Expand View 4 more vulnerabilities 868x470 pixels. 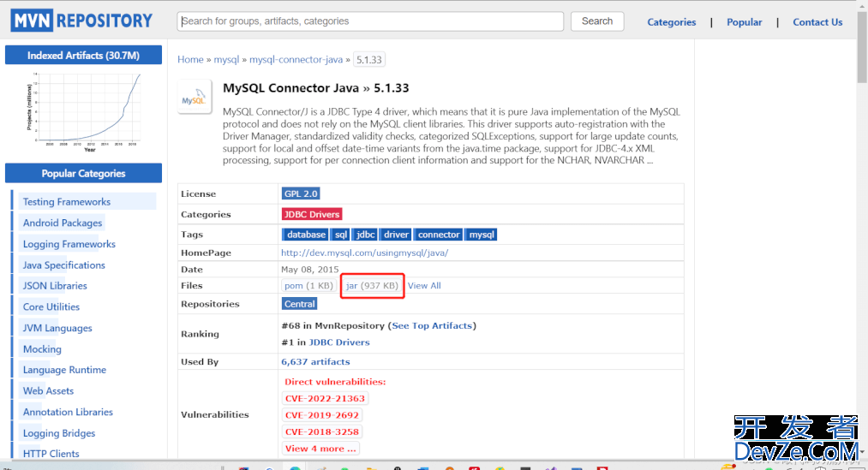[x=320, y=449]
